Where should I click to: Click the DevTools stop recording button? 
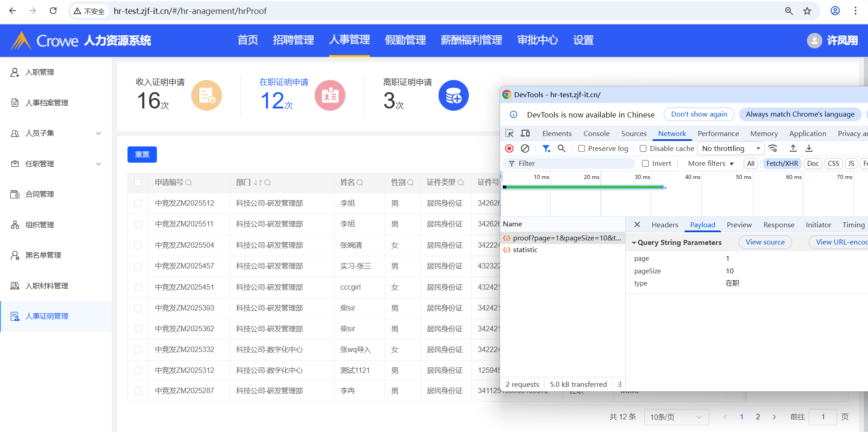(x=509, y=149)
